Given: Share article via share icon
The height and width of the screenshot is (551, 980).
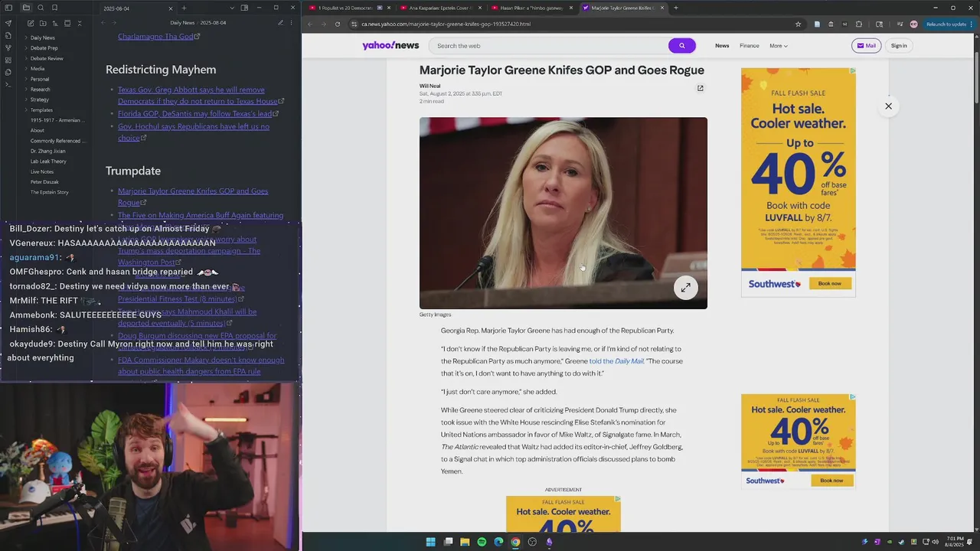Looking at the screenshot, I should [700, 88].
